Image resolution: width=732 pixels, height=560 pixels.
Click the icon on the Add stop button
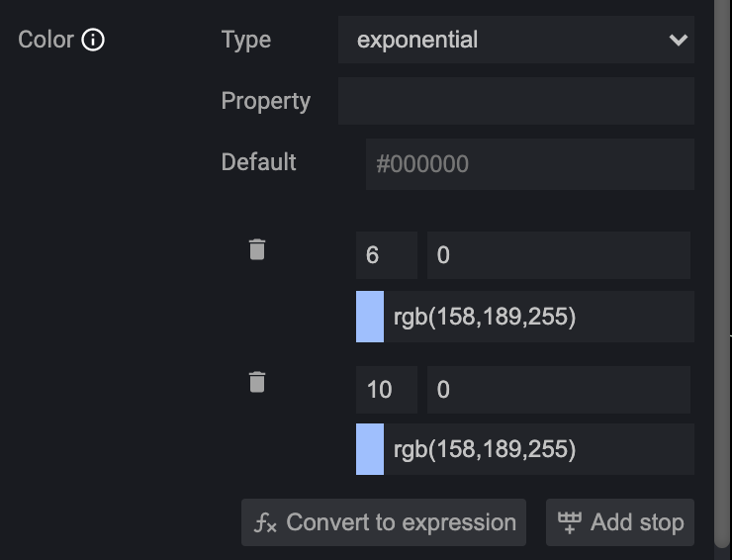coord(570,522)
